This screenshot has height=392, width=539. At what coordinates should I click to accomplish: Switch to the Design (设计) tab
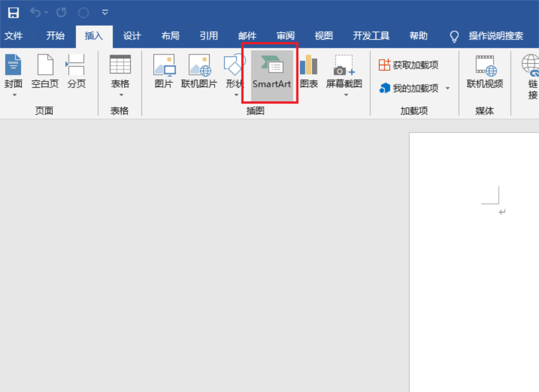coord(132,36)
